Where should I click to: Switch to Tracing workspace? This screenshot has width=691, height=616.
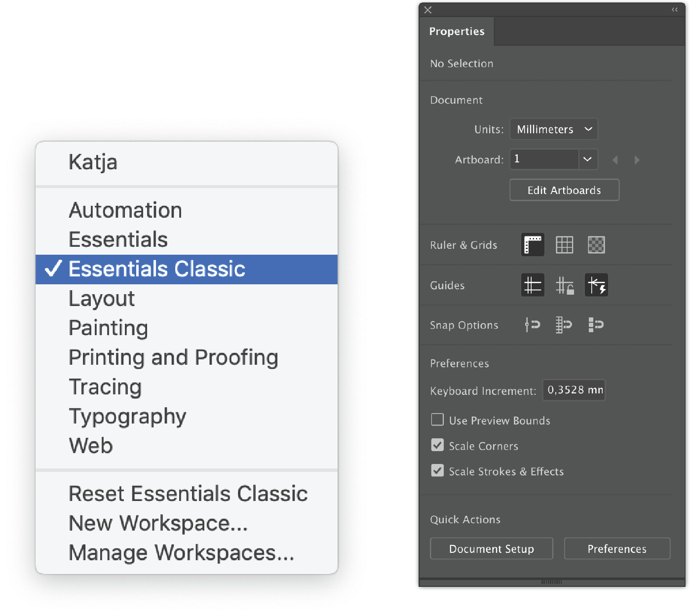(187, 387)
